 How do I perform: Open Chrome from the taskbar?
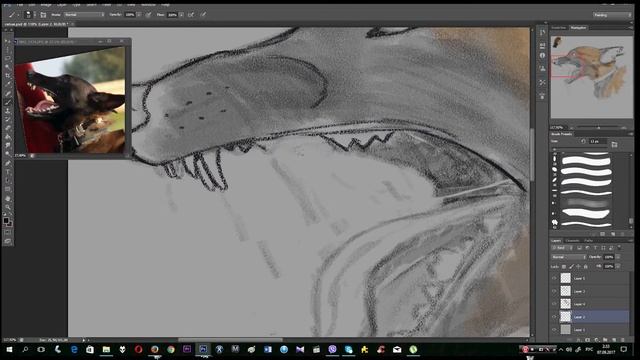tap(171, 349)
